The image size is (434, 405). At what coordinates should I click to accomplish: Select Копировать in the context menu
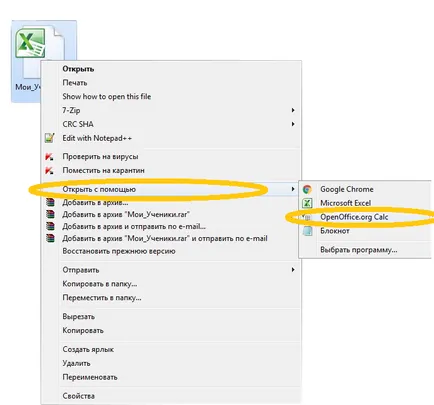point(83,331)
